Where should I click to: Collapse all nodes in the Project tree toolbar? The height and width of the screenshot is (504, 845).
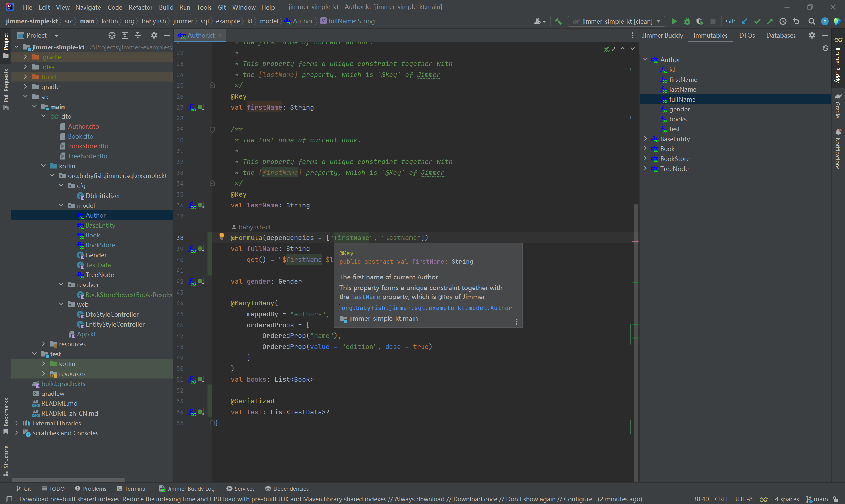pyautogui.click(x=138, y=35)
